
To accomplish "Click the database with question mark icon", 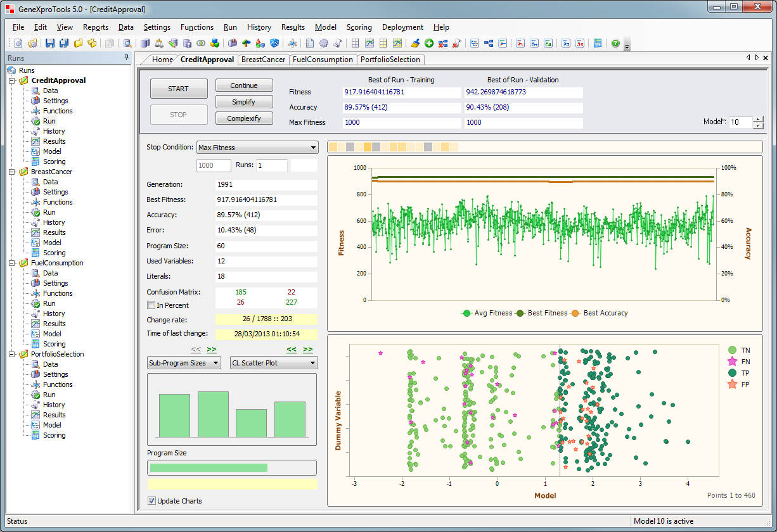I will [x=187, y=43].
